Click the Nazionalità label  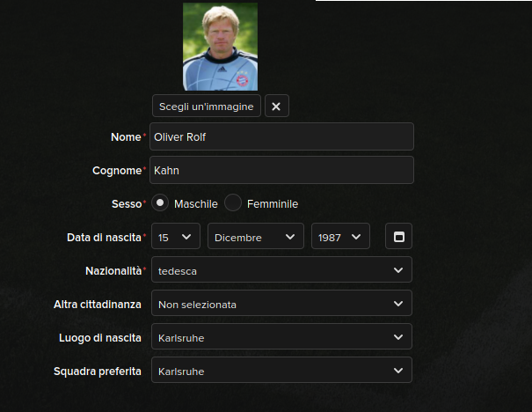pyautogui.click(x=113, y=270)
